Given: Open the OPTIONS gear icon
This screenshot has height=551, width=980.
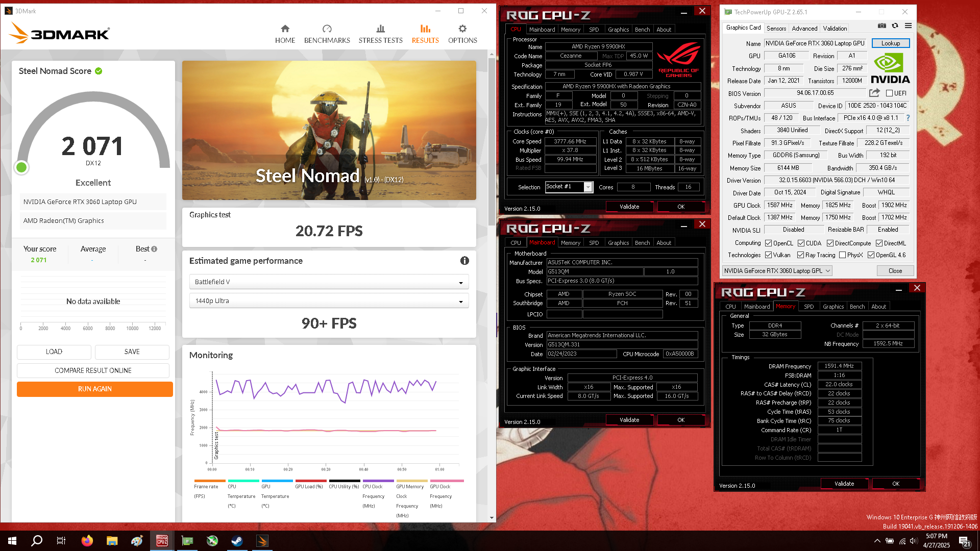Looking at the screenshot, I should tap(462, 29).
